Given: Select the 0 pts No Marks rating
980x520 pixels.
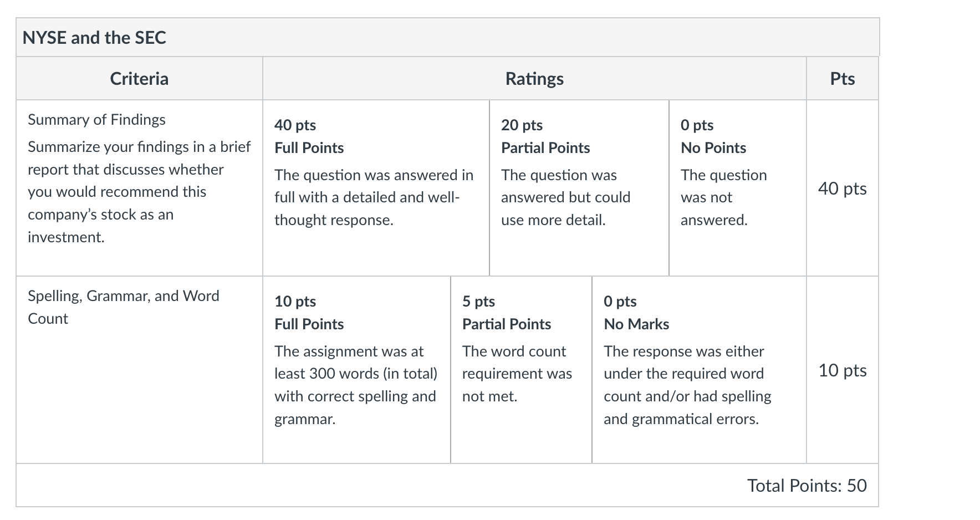Looking at the screenshot, I should 699,370.
